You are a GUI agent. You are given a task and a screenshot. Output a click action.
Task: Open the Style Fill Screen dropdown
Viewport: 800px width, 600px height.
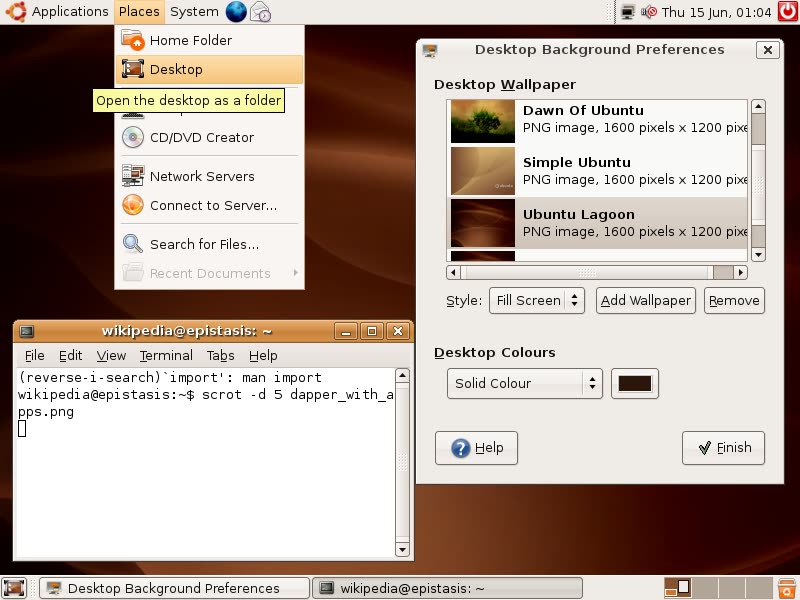(537, 301)
